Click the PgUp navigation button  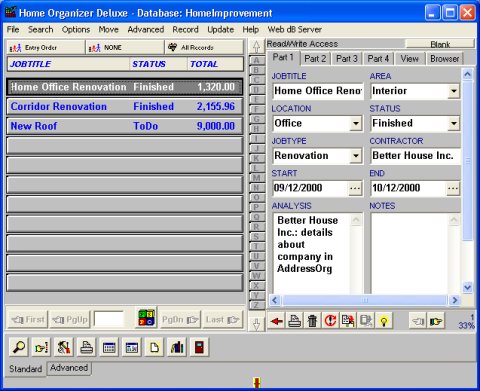pos(70,320)
